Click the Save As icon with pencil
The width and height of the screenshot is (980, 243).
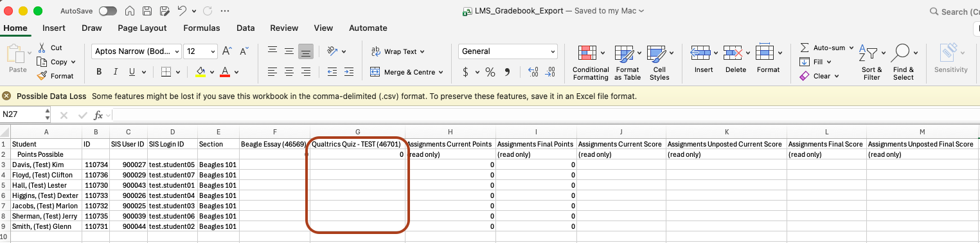point(164,11)
